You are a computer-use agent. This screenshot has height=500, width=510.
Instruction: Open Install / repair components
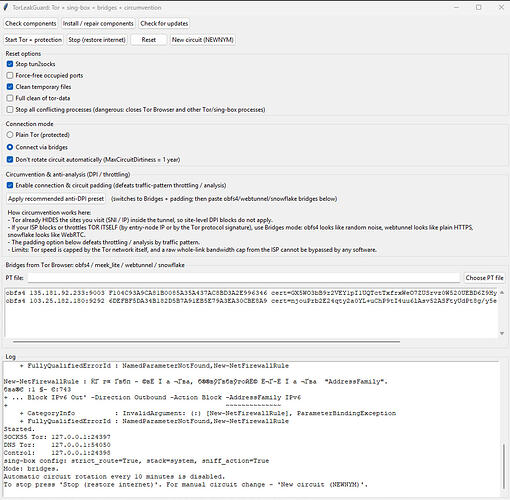pyautogui.click(x=98, y=24)
